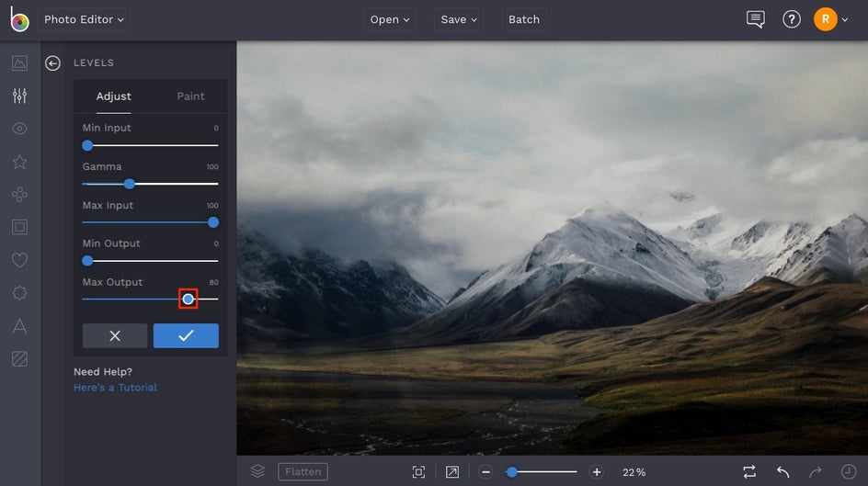The width and height of the screenshot is (868, 486).
Task: Click the Gamma slider handle
Action: [x=129, y=184]
